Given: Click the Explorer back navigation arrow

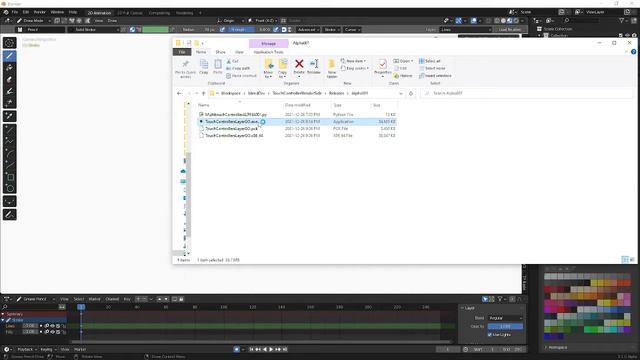Looking at the screenshot, I should coord(179,93).
